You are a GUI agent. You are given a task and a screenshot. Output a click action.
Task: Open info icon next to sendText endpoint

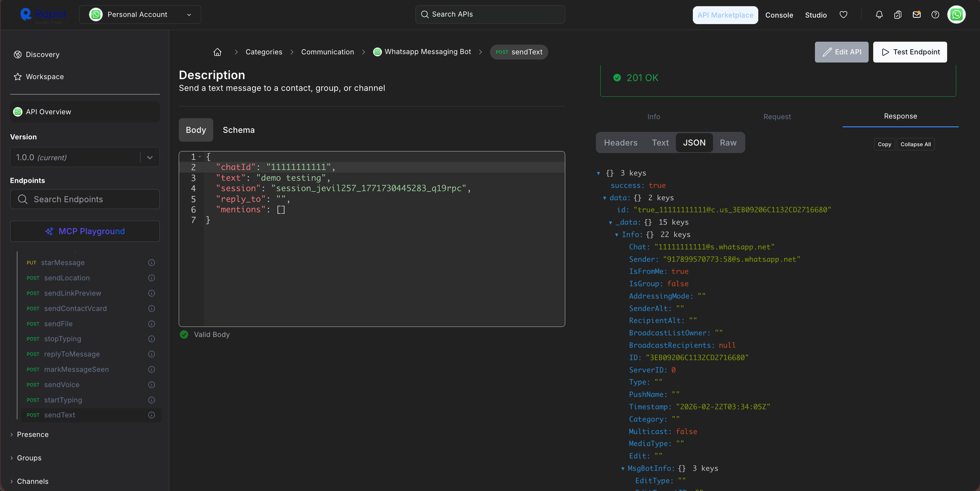pyautogui.click(x=151, y=415)
